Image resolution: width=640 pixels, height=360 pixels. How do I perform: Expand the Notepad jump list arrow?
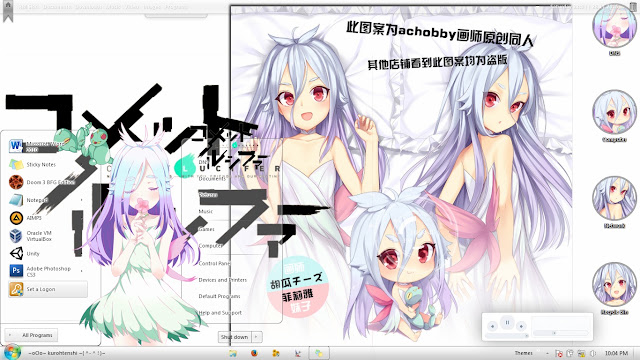click(82, 200)
